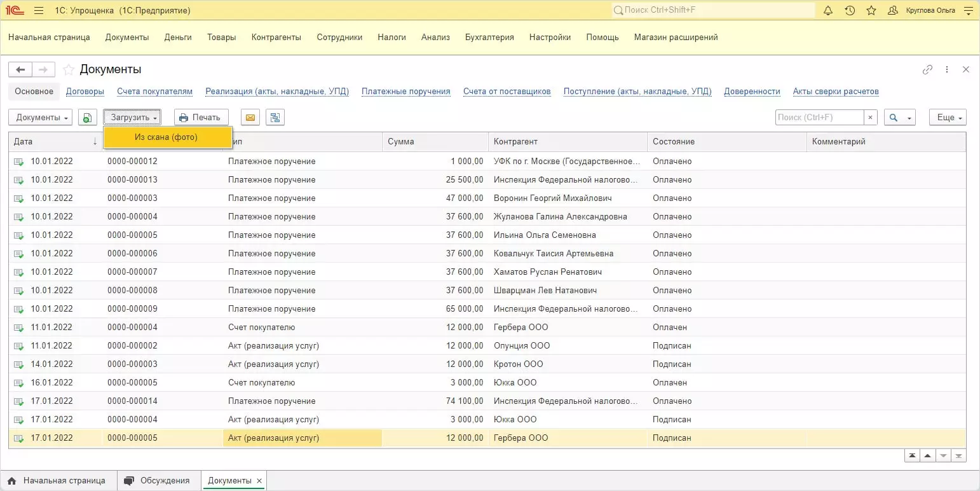Open the history clock icon

(x=850, y=10)
